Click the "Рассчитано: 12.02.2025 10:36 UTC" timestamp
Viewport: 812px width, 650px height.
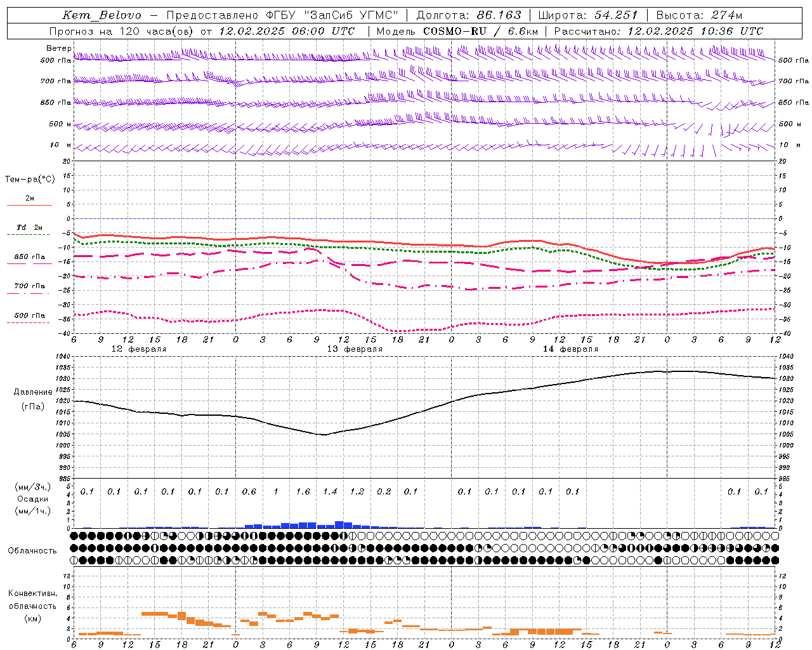[x=658, y=31]
